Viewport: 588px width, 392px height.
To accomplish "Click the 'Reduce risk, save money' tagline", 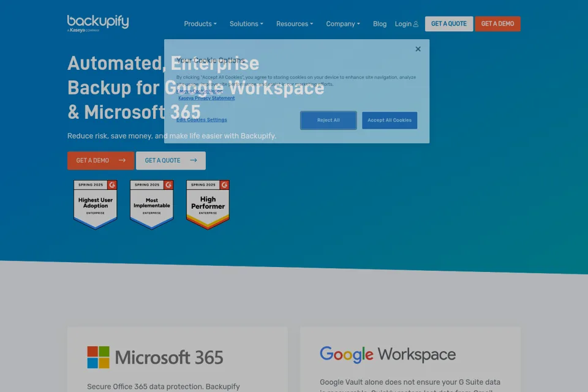I will (171, 136).
